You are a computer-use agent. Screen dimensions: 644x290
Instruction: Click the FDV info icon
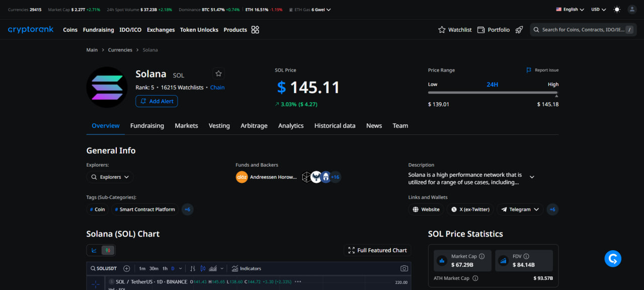point(526,256)
